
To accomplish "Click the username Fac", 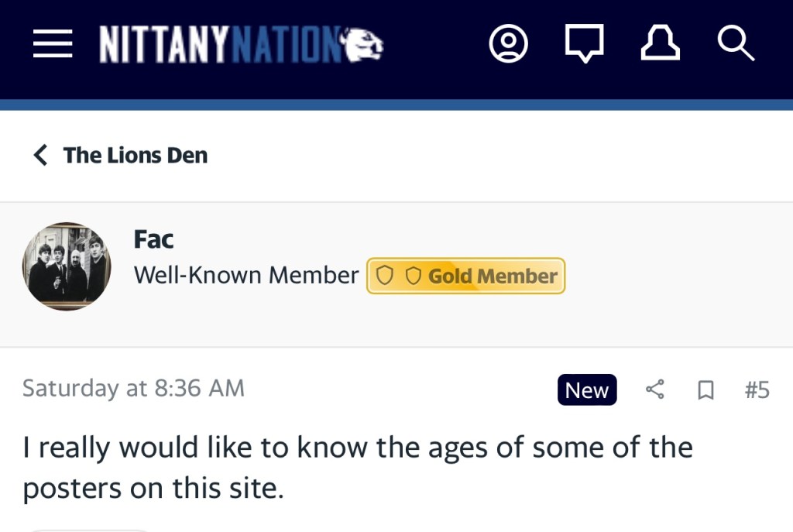I will tap(153, 240).
